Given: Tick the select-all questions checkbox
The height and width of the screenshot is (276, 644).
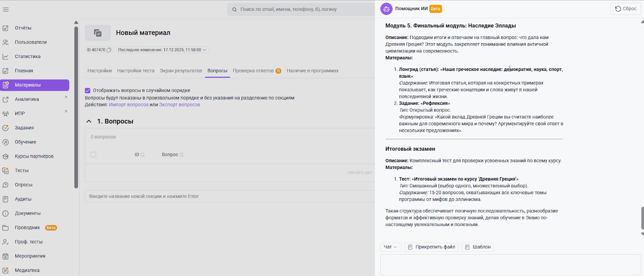Looking at the screenshot, I should (x=93, y=155).
